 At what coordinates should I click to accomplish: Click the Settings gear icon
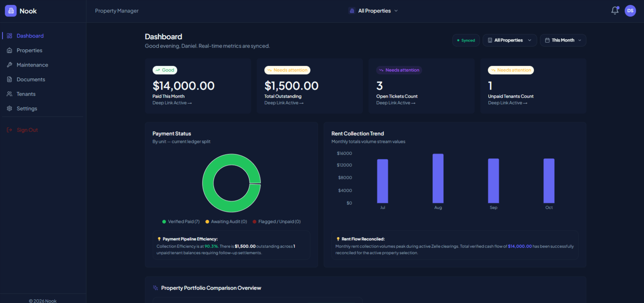(x=10, y=108)
